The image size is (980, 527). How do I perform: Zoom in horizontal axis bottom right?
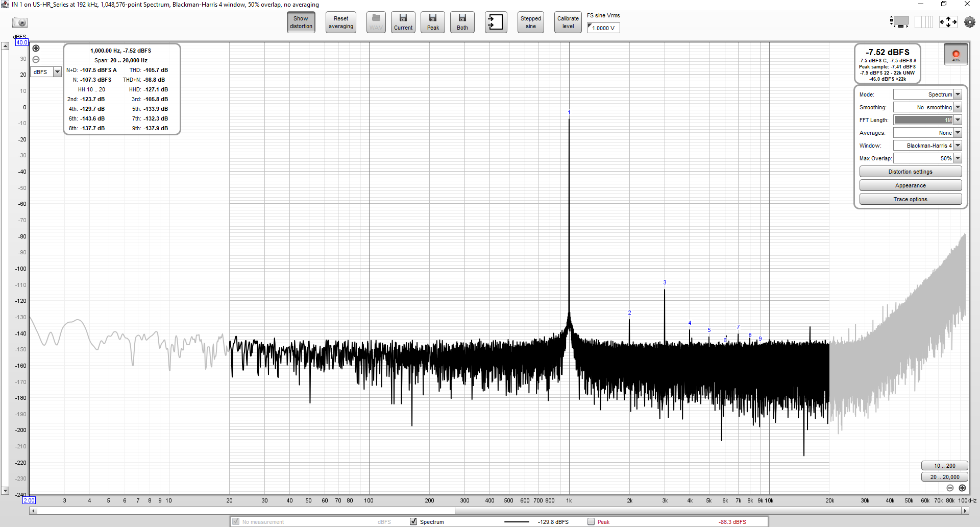[962, 488]
